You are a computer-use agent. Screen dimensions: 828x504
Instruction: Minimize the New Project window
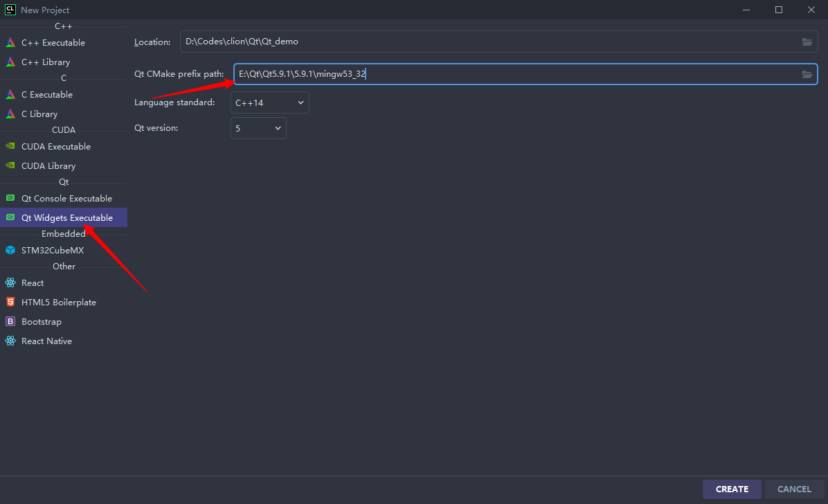pyautogui.click(x=746, y=10)
